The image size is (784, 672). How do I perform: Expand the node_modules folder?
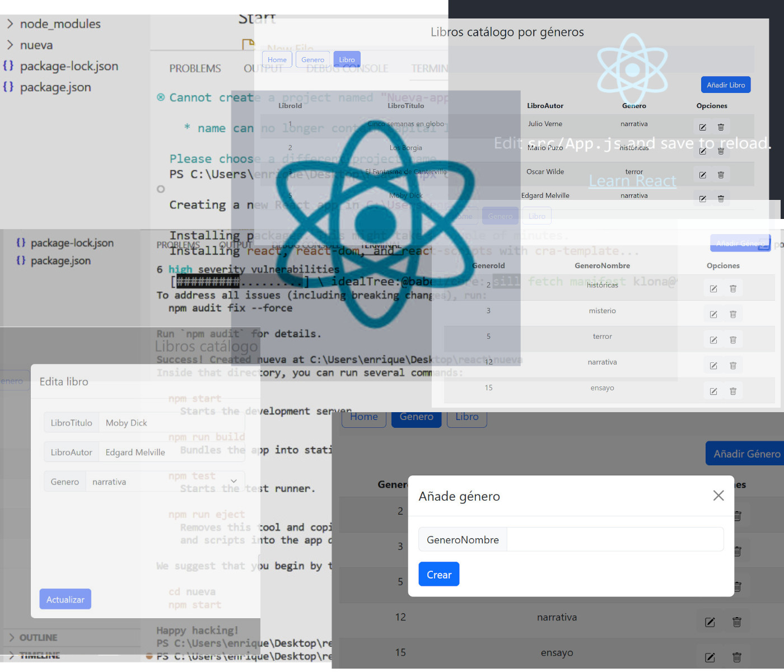(x=55, y=24)
